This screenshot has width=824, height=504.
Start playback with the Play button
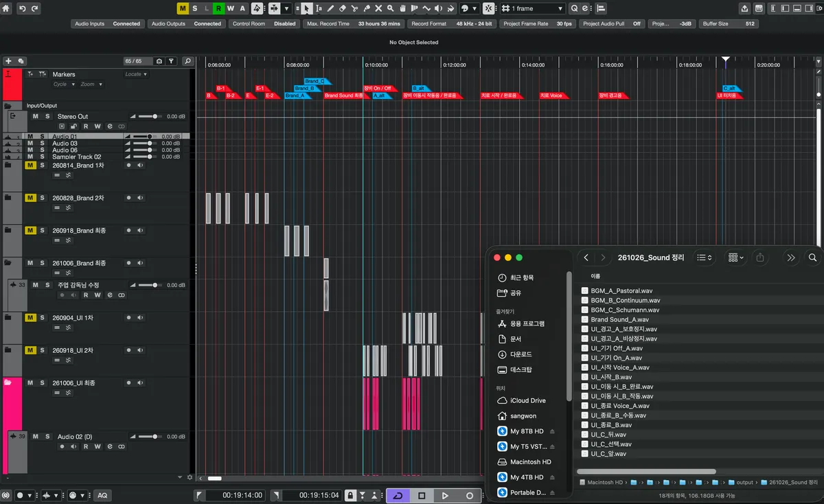(446, 495)
